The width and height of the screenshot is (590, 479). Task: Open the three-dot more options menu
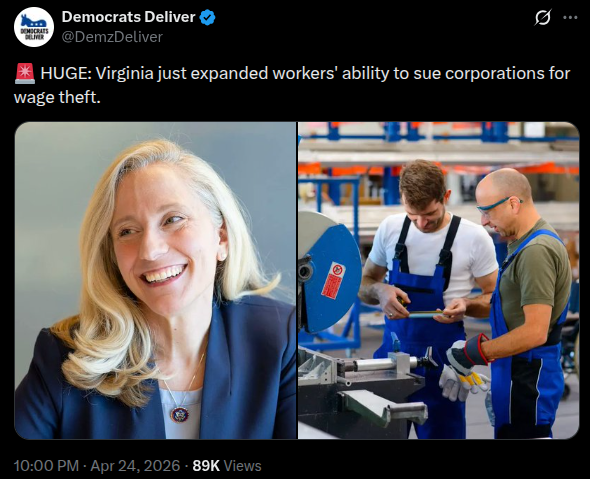pos(570,17)
